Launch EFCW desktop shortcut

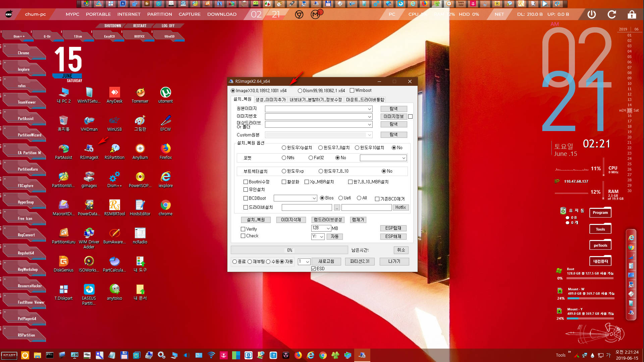pos(165,123)
